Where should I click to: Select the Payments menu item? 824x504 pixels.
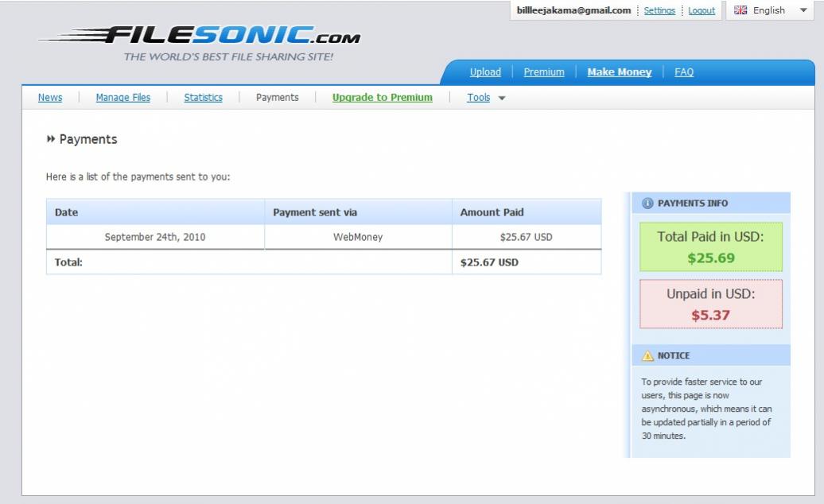point(277,98)
